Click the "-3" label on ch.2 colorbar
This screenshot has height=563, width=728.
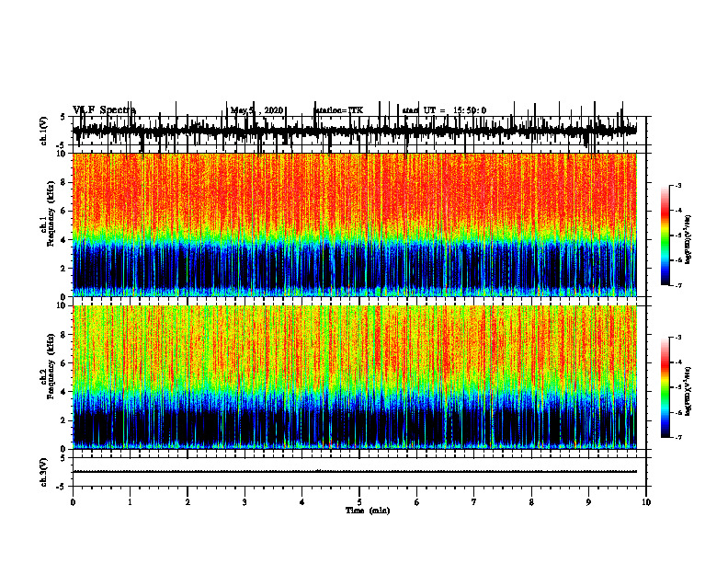(677, 338)
